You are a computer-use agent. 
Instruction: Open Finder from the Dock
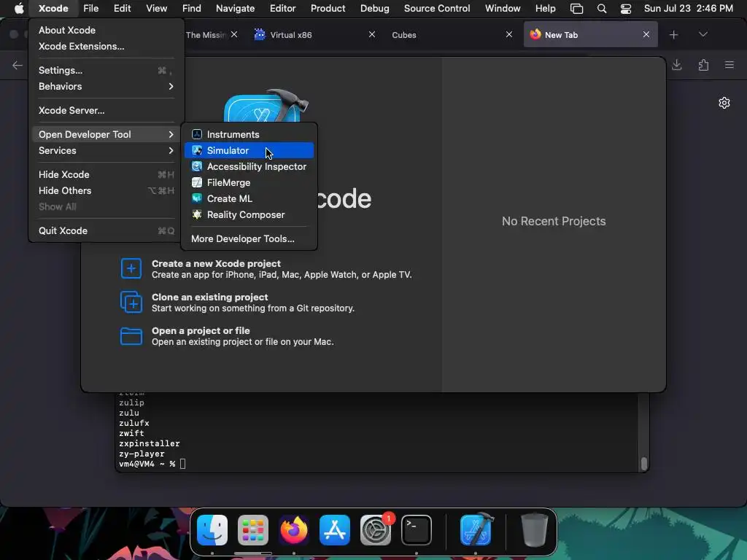tap(212, 530)
